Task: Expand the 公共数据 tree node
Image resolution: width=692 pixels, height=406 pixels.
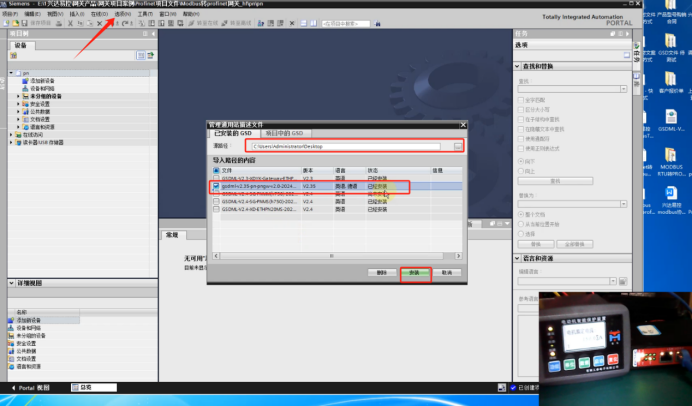Action: (18, 112)
